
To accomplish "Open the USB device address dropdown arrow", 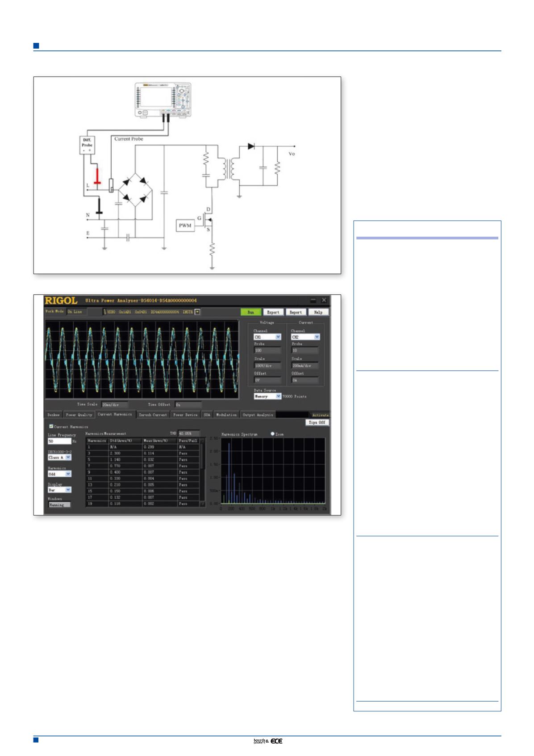I will coord(198,312).
